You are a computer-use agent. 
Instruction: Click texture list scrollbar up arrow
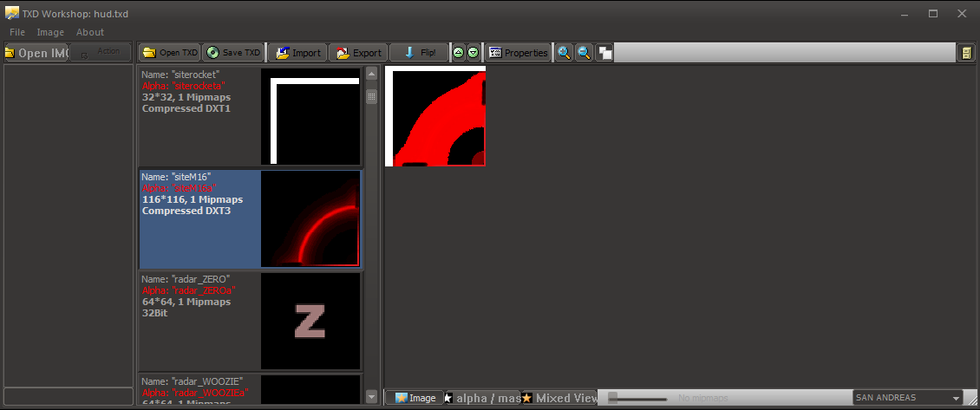[371, 74]
